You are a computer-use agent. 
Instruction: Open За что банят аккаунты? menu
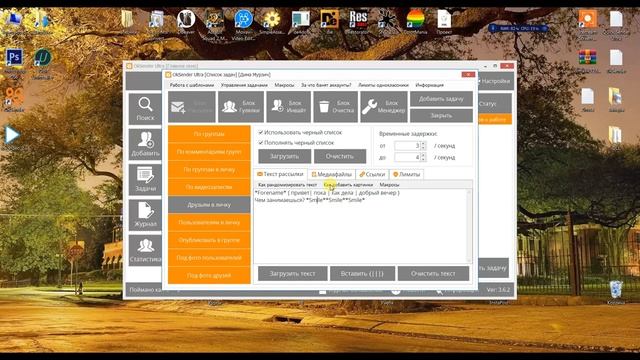point(326,85)
